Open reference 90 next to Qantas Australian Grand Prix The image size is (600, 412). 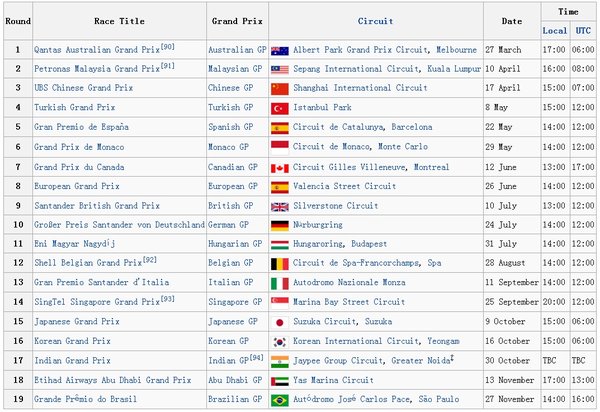click(x=168, y=46)
